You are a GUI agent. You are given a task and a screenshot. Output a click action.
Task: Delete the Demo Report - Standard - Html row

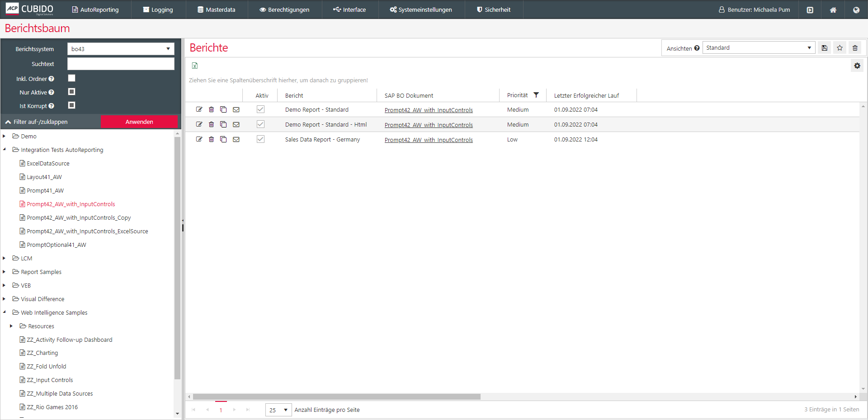(x=211, y=124)
